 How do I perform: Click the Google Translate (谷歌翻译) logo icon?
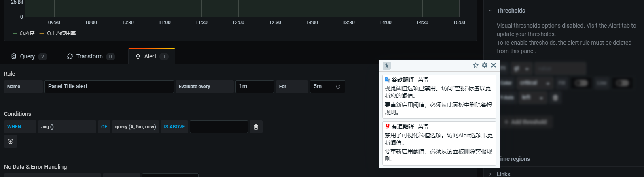pyautogui.click(x=387, y=80)
